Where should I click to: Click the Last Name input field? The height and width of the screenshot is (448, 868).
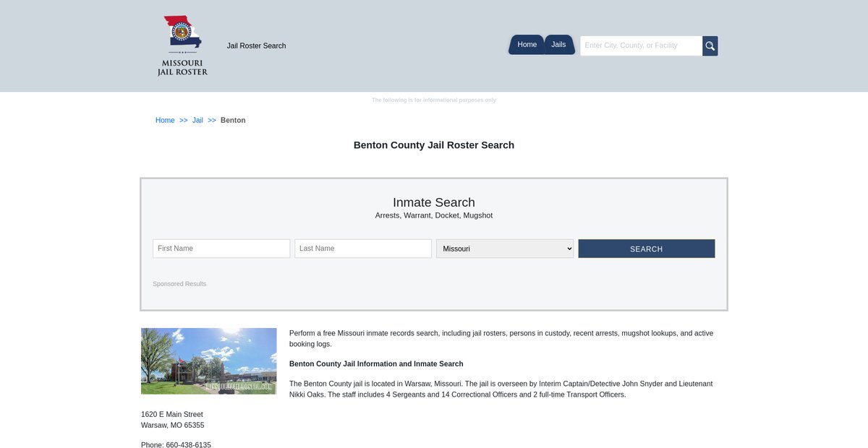pyautogui.click(x=363, y=249)
